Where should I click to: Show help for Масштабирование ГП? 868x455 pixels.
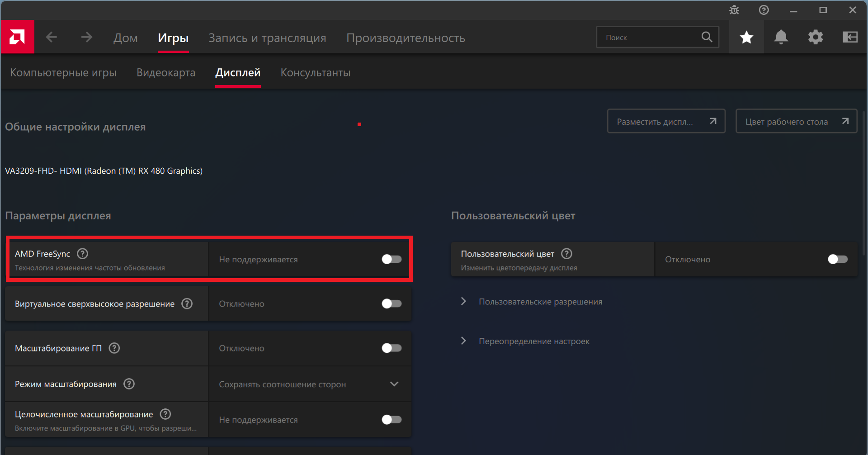click(114, 348)
